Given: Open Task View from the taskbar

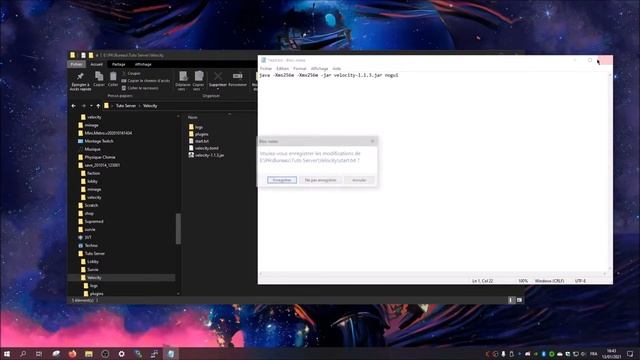Looking at the screenshot, I should [39, 354].
